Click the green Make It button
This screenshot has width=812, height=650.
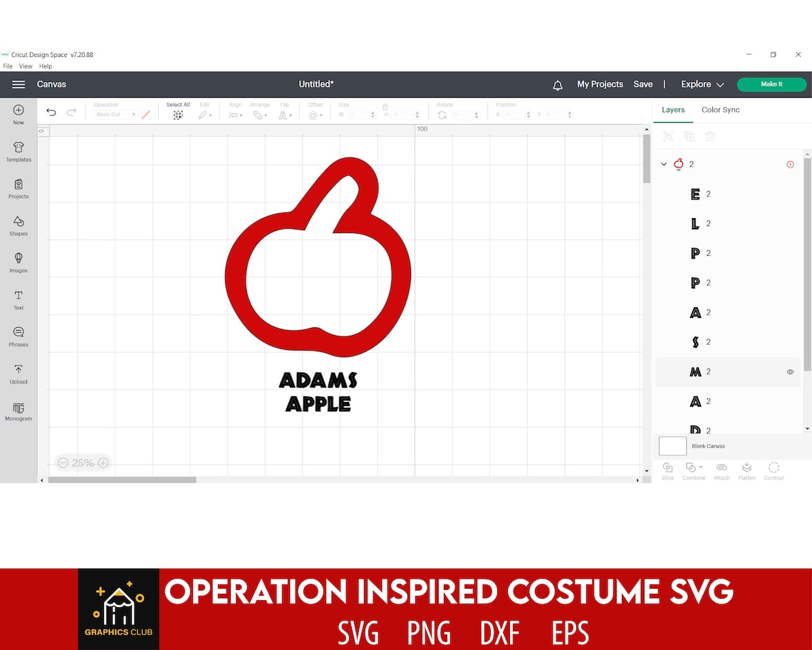click(771, 84)
